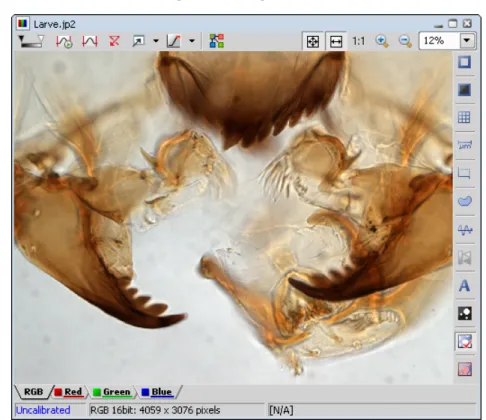Select the text annotation A tool
This screenshot has height=420, width=486.
[x=464, y=286]
